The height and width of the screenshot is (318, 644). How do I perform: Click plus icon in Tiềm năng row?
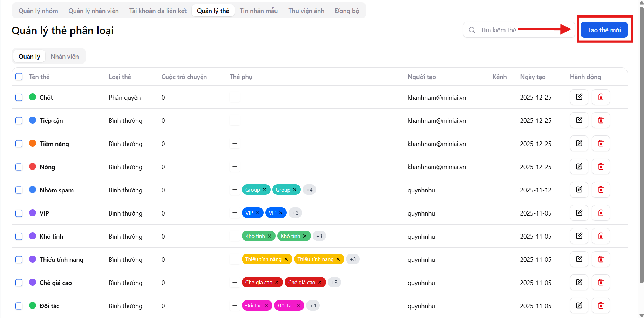pyautogui.click(x=235, y=143)
